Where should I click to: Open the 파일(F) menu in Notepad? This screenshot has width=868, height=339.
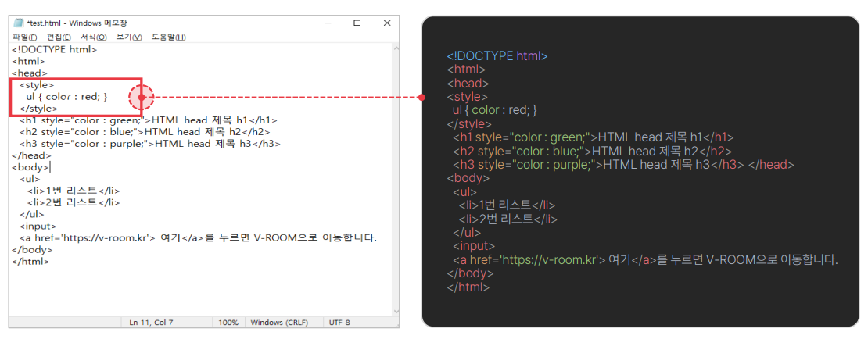(24, 37)
